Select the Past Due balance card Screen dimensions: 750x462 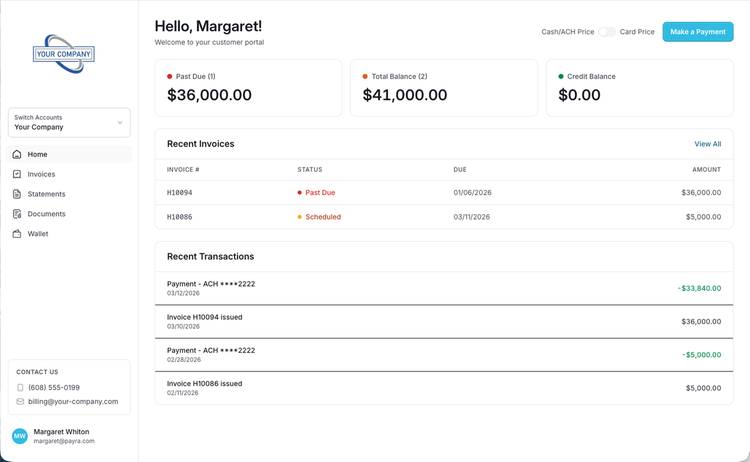coord(248,88)
